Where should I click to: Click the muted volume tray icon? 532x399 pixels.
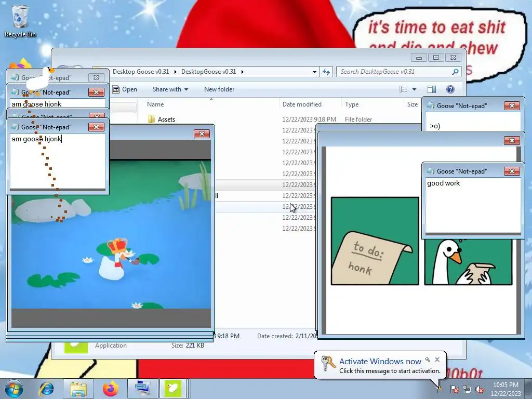pyautogui.click(x=480, y=389)
